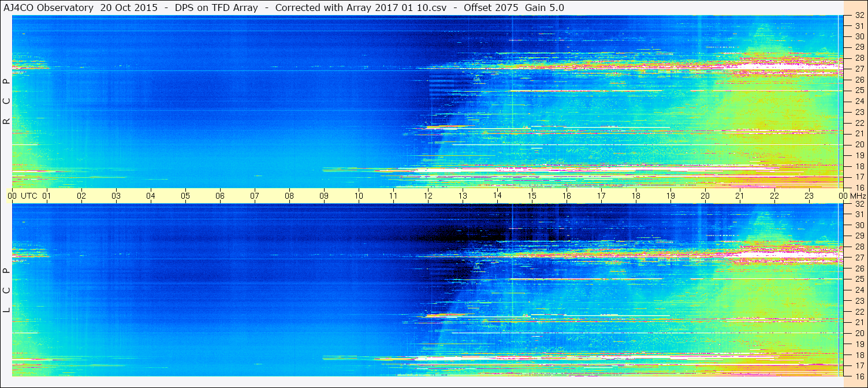Image resolution: width=868 pixels, height=388 pixels.
Task: Click the 32 MHz label on the RCP panel
Action: pyautogui.click(x=859, y=16)
